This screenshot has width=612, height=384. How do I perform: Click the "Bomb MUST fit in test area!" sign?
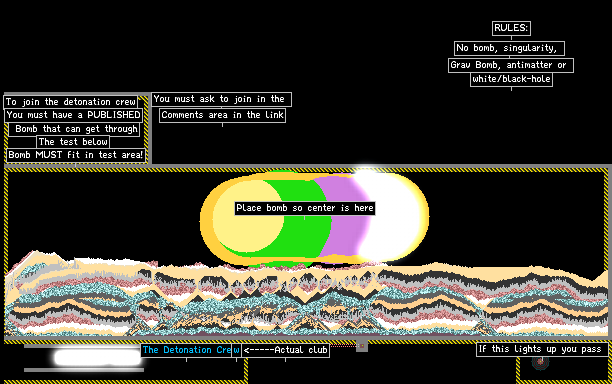click(x=76, y=155)
